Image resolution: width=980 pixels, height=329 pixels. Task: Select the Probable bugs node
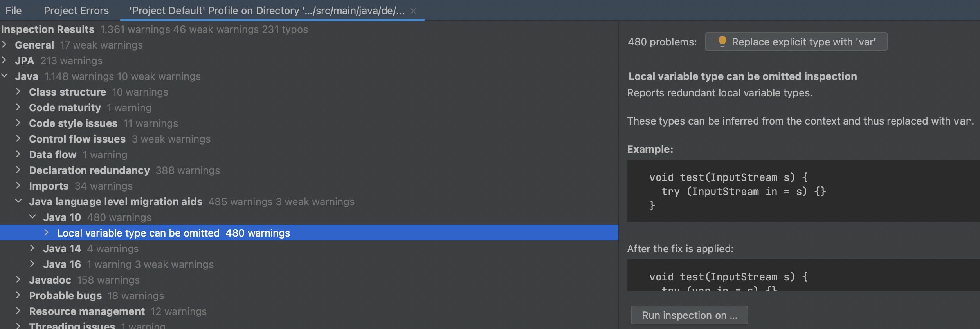click(65, 295)
